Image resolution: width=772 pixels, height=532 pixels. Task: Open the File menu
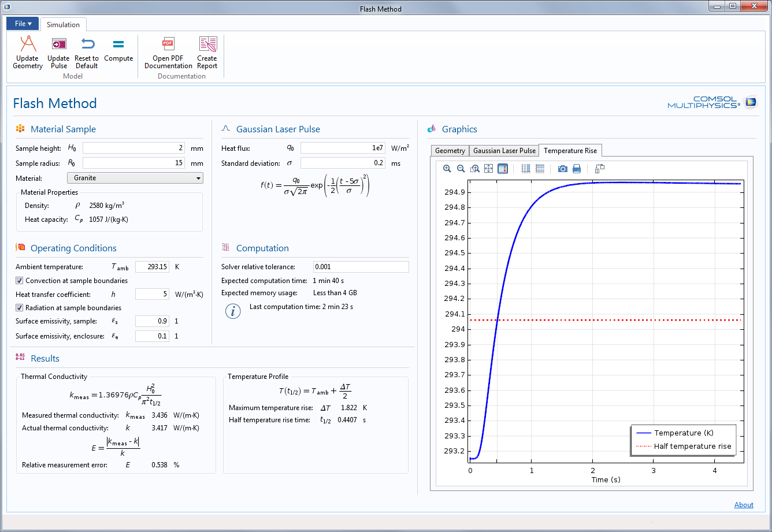pos(23,23)
